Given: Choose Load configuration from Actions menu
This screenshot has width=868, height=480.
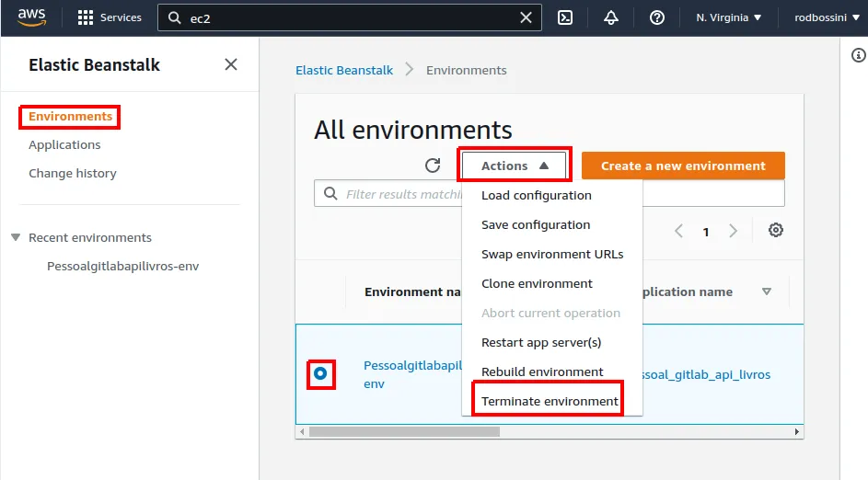Looking at the screenshot, I should point(537,195).
